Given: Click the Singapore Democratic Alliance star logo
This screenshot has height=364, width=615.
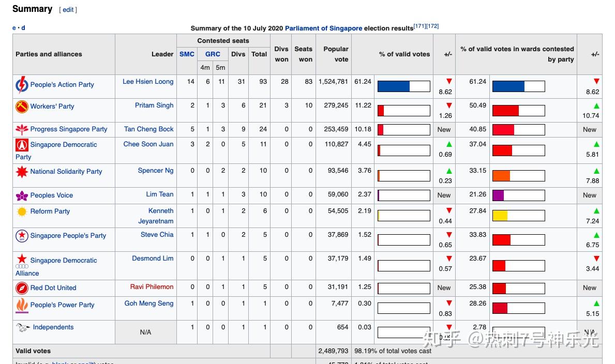Looking at the screenshot, I should [22, 261].
